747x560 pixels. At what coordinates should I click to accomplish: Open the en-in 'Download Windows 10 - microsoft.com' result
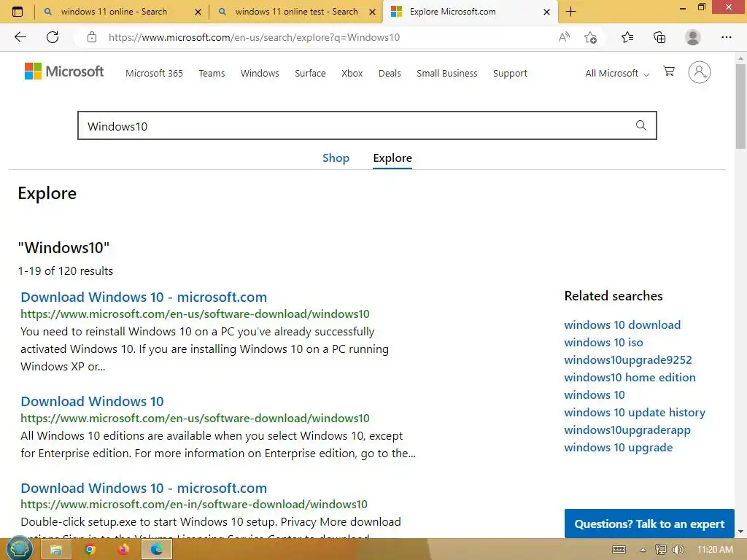coord(144,488)
